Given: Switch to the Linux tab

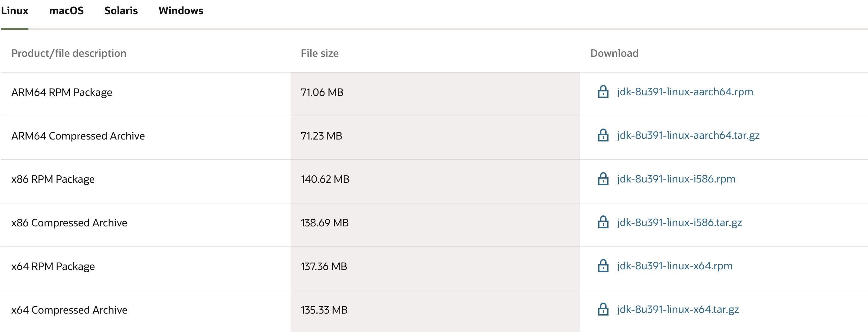Looking at the screenshot, I should click(x=15, y=11).
